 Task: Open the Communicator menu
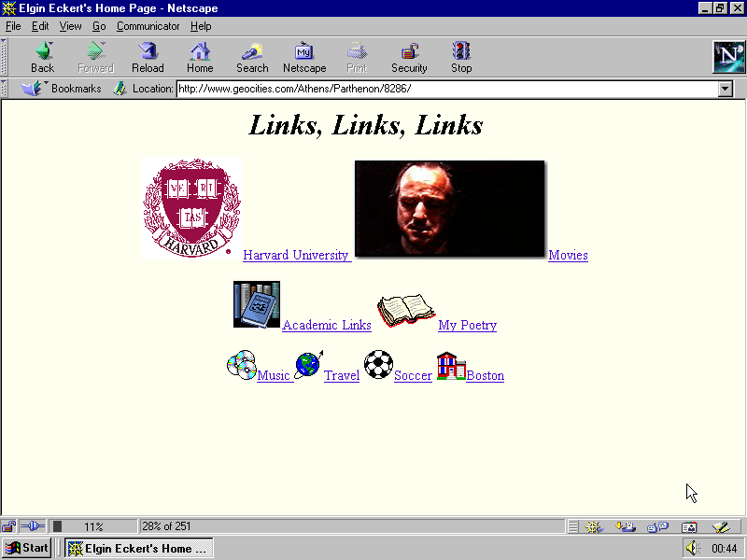[148, 26]
